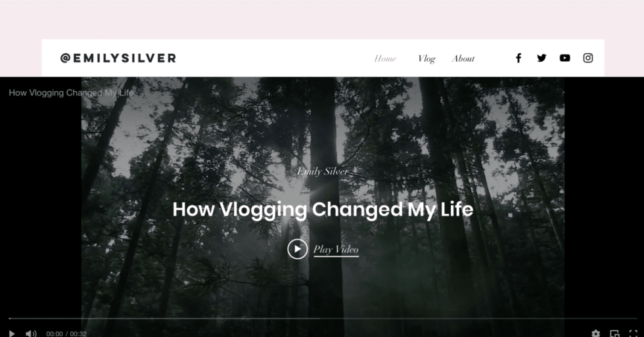This screenshot has height=337, width=644.
Task: Click the Play Video link
Action: coord(336,250)
